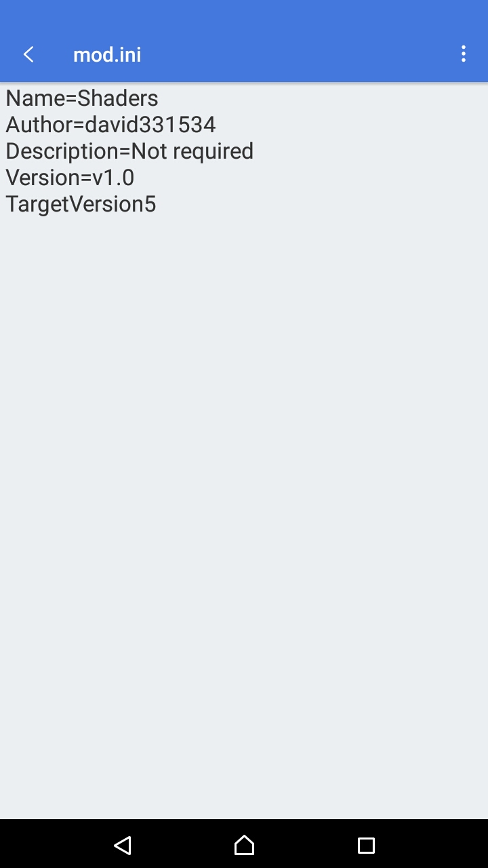
Task: Tap the empty editor area below the text
Action: [244, 515]
